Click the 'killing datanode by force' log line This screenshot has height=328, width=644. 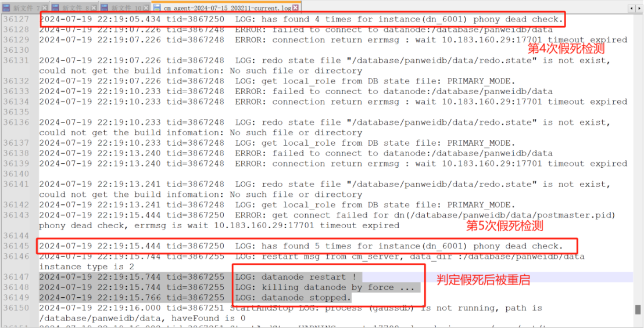pyautogui.click(x=230, y=287)
